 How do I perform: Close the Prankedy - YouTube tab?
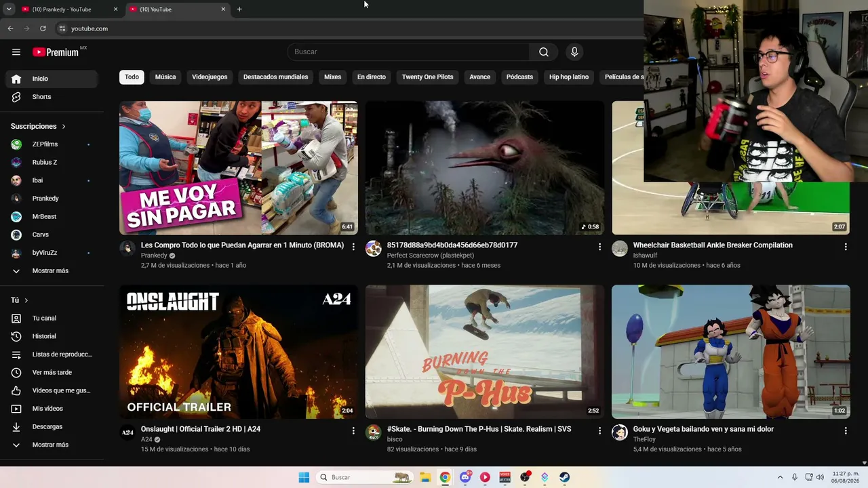pos(115,9)
